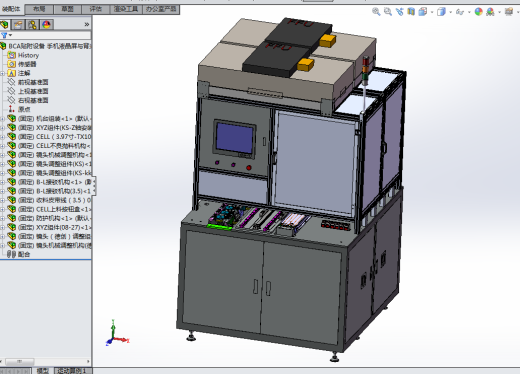Click the tree horizontal scrollbar right arrow
The image size is (520, 374).
[88, 361]
